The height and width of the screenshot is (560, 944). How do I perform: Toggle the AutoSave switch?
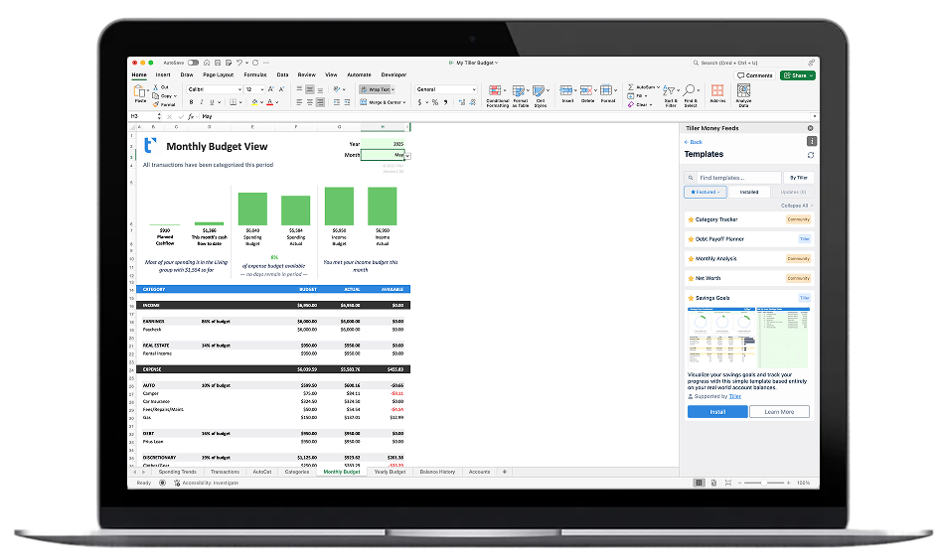(193, 63)
